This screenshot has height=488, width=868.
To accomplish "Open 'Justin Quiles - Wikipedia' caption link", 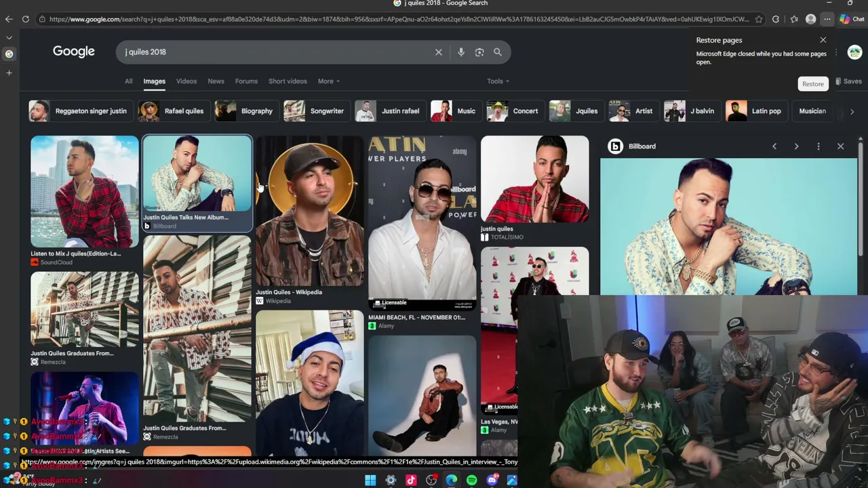I will click(x=289, y=292).
